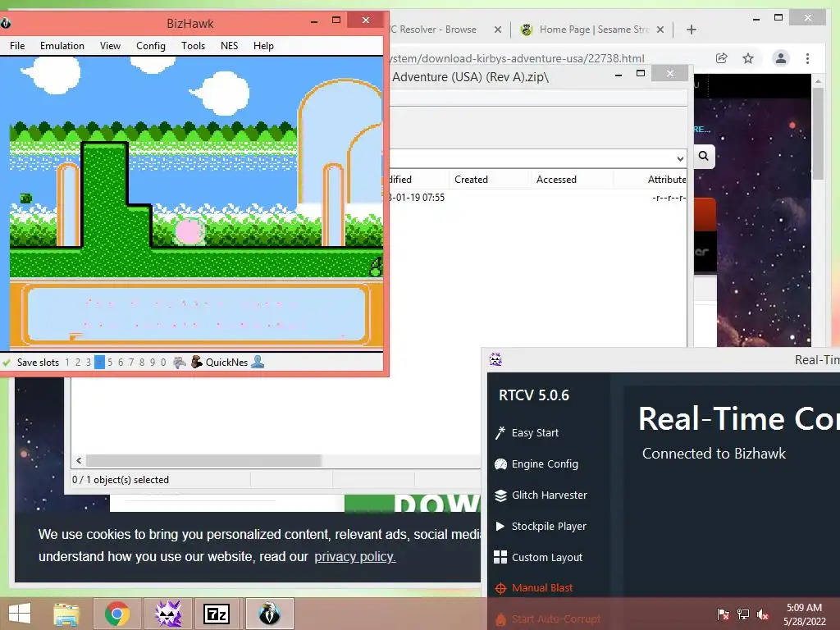This screenshot has width=840, height=630.
Task: Open BizHawk from the taskbar
Action: pos(269,614)
